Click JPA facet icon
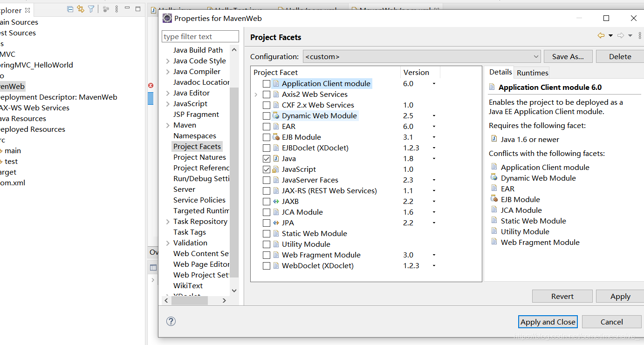 click(x=276, y=223)
